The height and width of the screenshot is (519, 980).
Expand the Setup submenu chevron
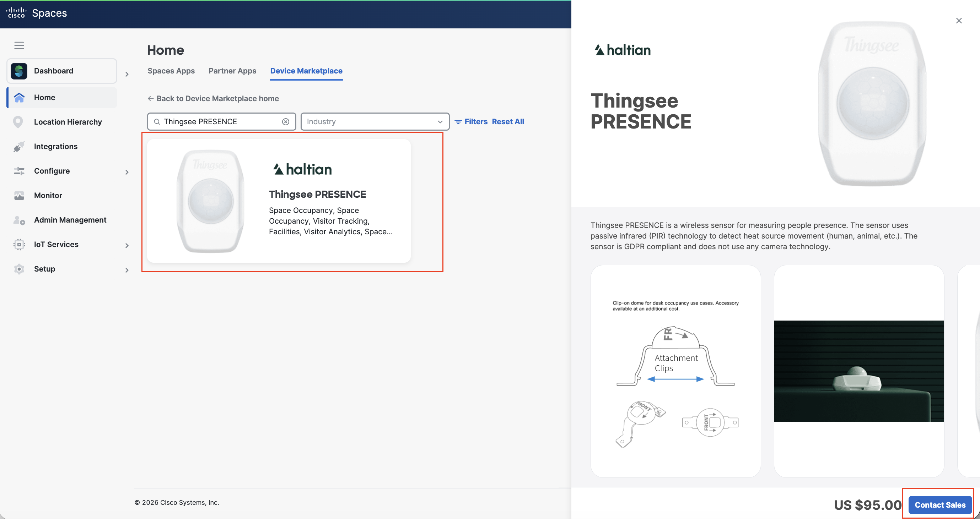click(127, 270)
